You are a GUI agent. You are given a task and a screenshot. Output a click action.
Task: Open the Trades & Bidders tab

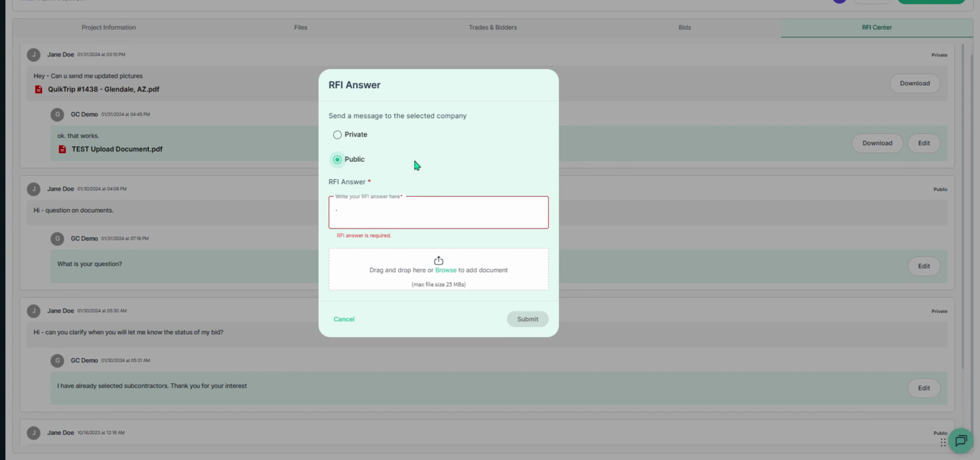(x=493, y=28)
